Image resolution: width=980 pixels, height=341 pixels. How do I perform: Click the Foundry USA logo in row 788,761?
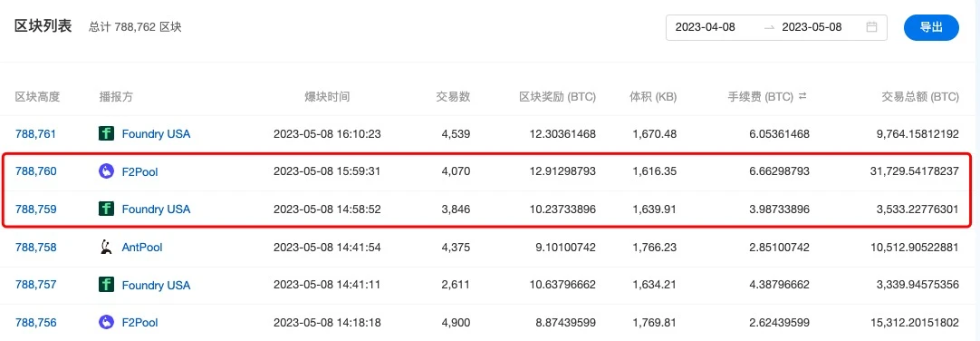107,133
